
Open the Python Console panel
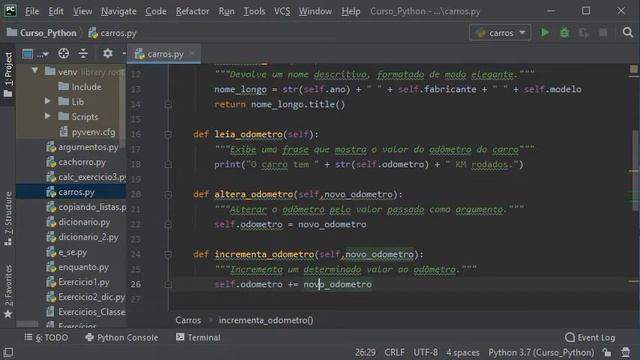pyautogui.click(x=122, y=338)
